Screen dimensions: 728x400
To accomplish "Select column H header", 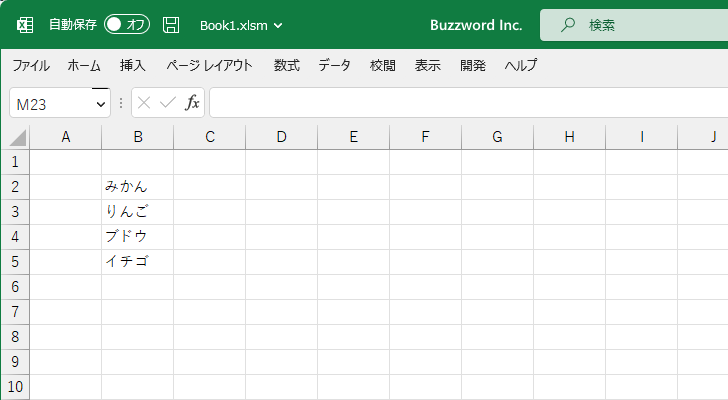I will (569, 137).
